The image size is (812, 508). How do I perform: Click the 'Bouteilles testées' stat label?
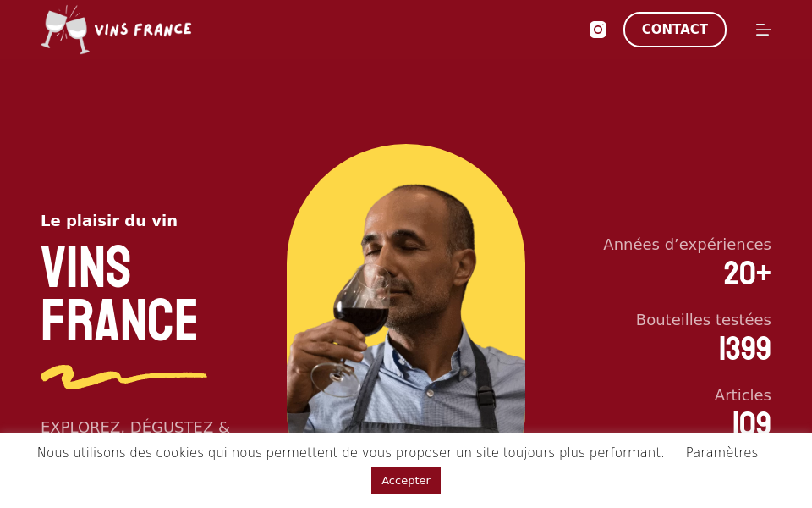(x=703, y=319)
